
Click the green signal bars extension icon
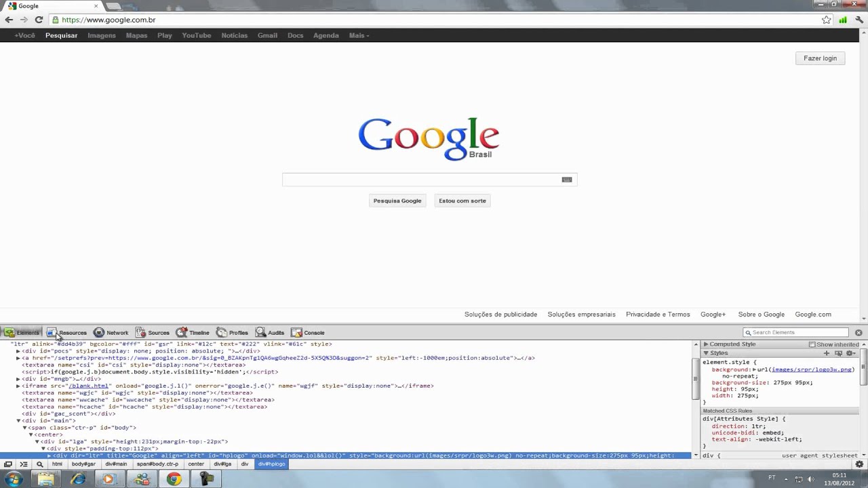(x=843, y=20)
